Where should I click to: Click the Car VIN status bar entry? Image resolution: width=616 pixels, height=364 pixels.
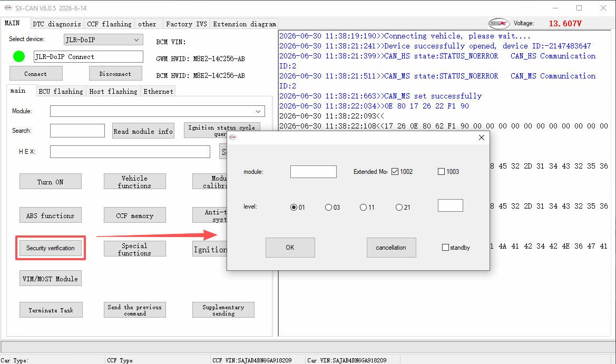[x=347, y=360]
